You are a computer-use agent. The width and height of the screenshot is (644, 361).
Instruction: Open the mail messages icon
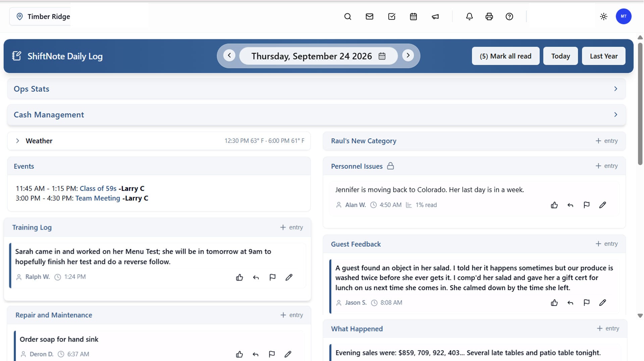tap(369, 16)
